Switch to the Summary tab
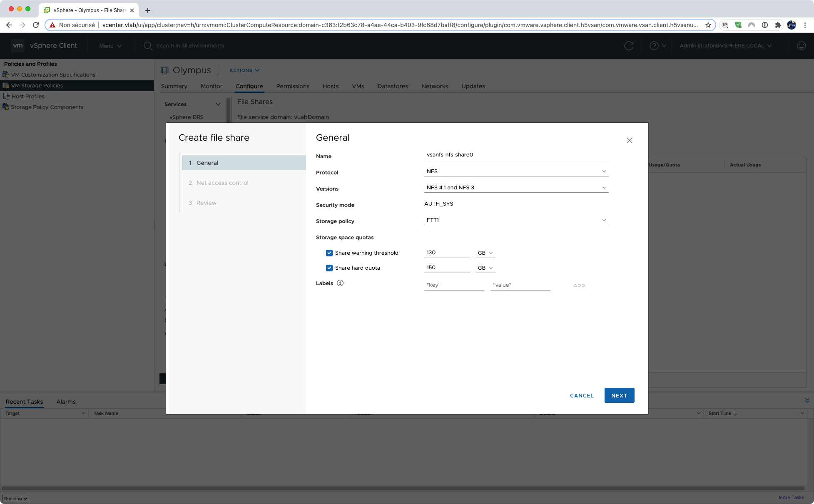Image resolution: width=814 pixels, height=504 pixels. 174,86
